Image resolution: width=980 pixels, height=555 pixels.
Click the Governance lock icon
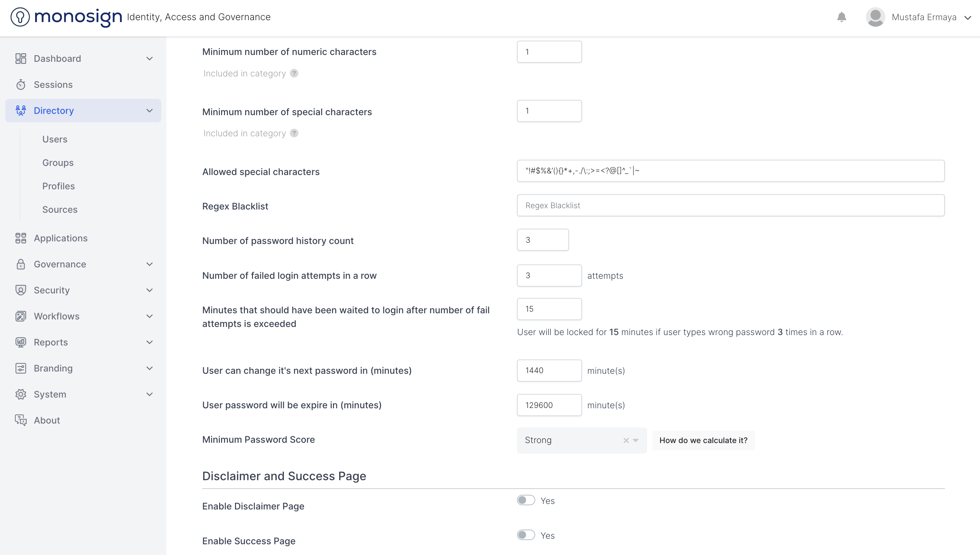coord(20,264)
